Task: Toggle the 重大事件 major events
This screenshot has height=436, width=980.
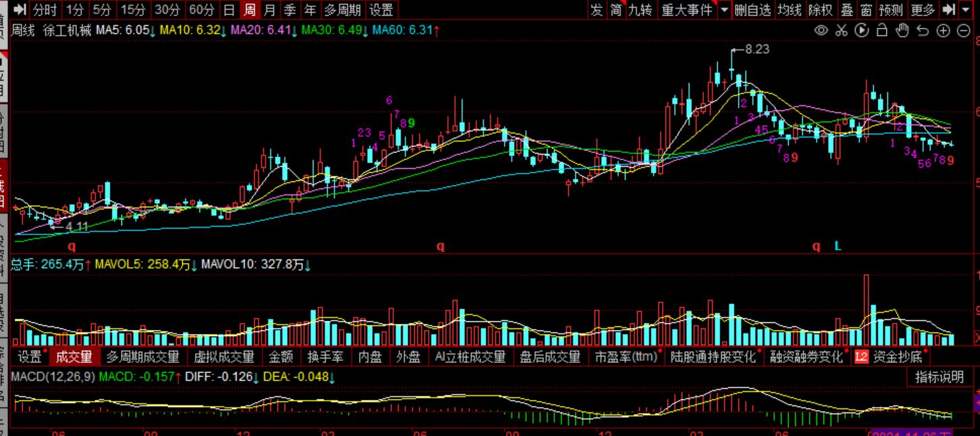Action: pyautogui.click(x=687, y=9)
